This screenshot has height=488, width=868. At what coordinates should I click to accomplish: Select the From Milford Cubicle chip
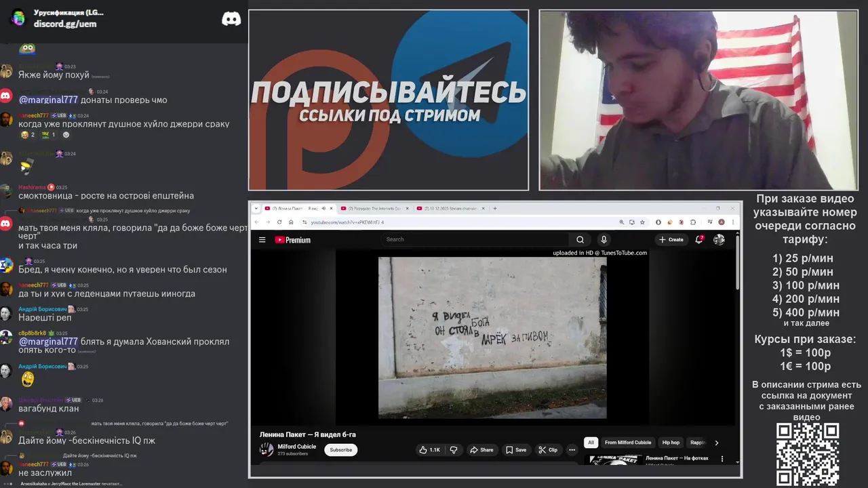[628, 443]
